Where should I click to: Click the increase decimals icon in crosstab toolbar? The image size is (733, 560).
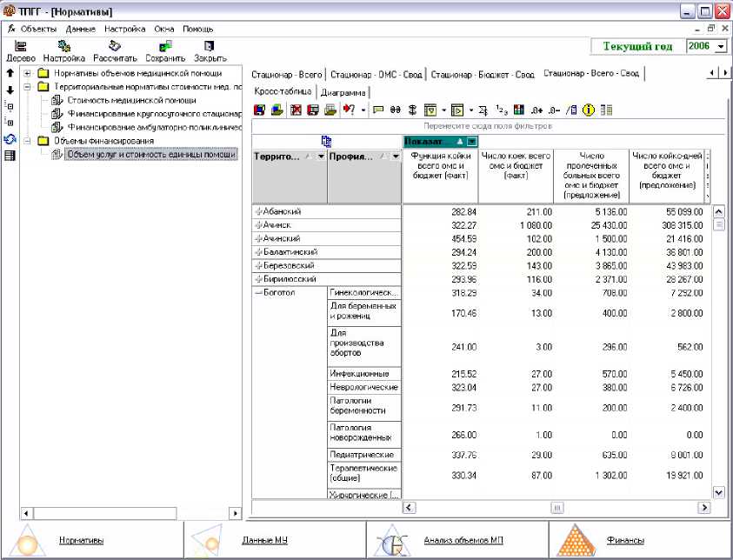click(536, 110)
